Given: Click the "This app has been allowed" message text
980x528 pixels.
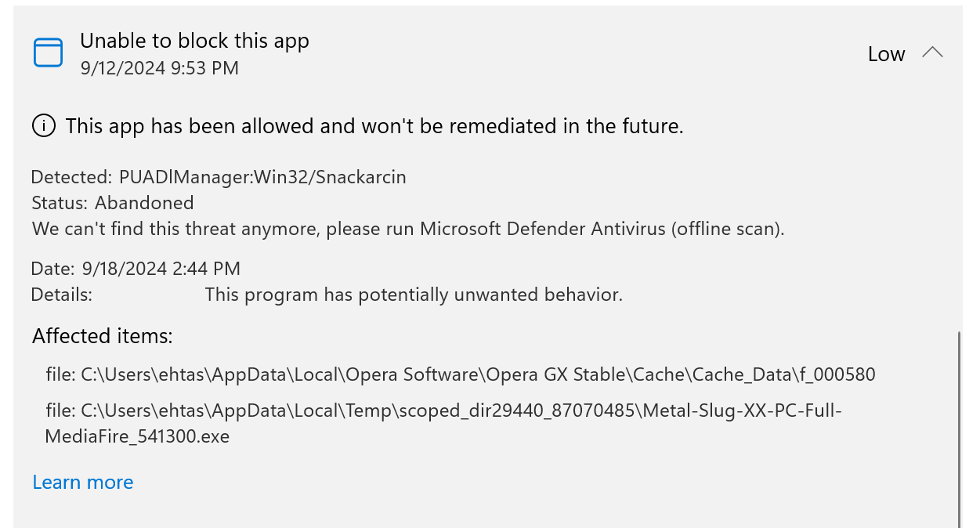Looking at the screenshot, I should (x=374, y=126).
